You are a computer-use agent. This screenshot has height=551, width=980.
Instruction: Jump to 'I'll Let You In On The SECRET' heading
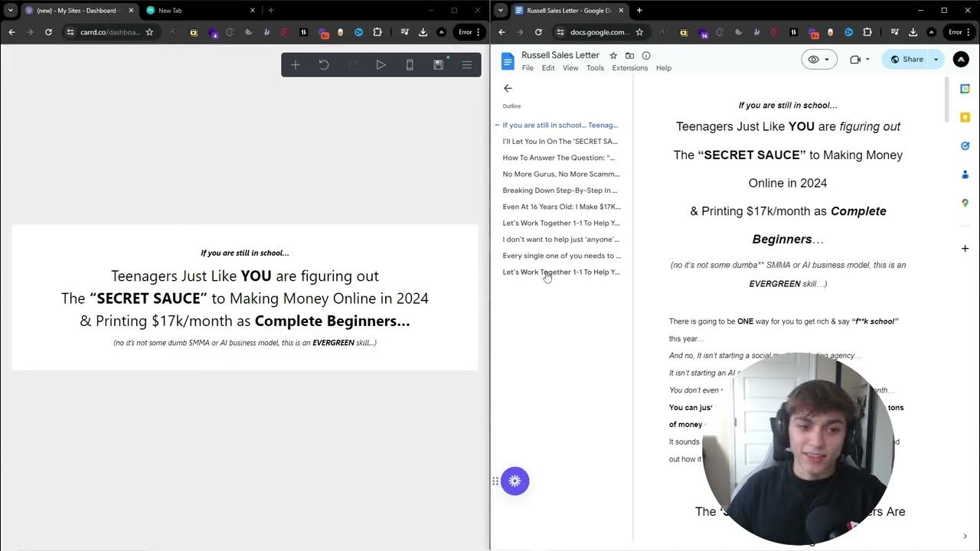560,141
